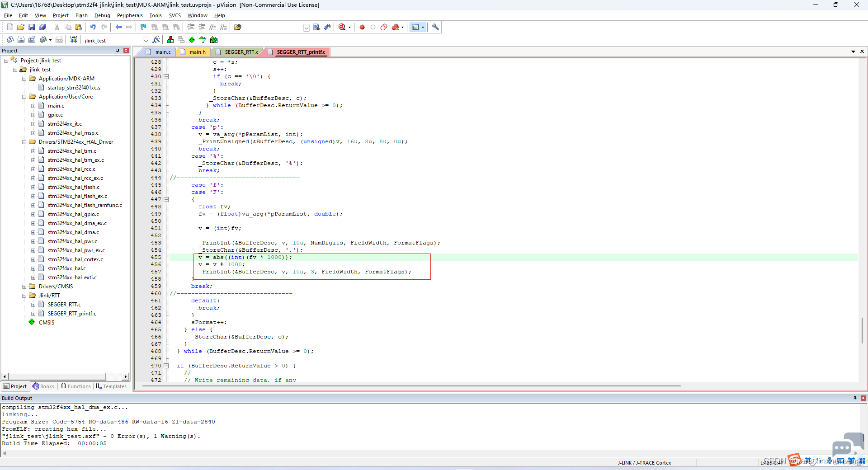
Task: Toggle the window layout button
Action: [415, 27]
